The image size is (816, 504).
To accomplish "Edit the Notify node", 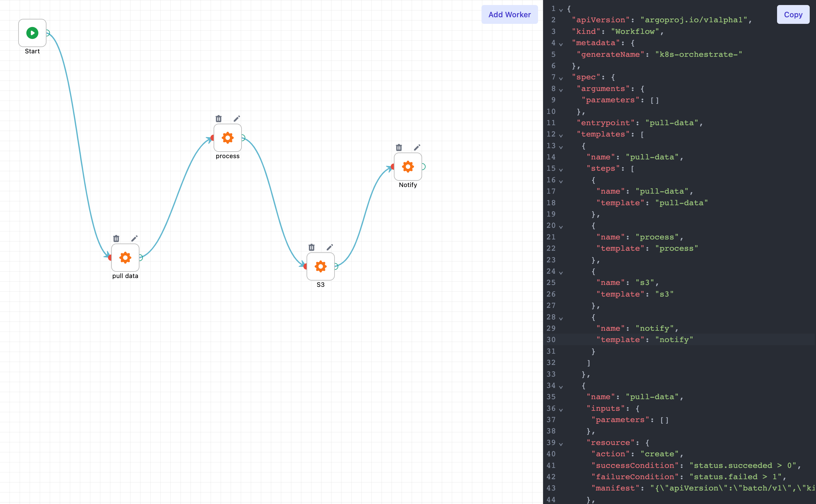I will tap(417, 147).
